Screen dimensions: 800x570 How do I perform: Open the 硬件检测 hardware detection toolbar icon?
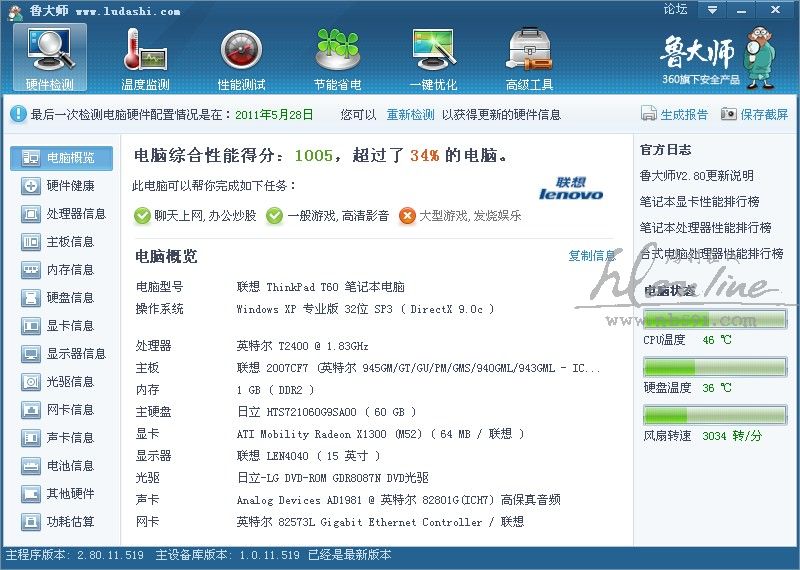50,58
